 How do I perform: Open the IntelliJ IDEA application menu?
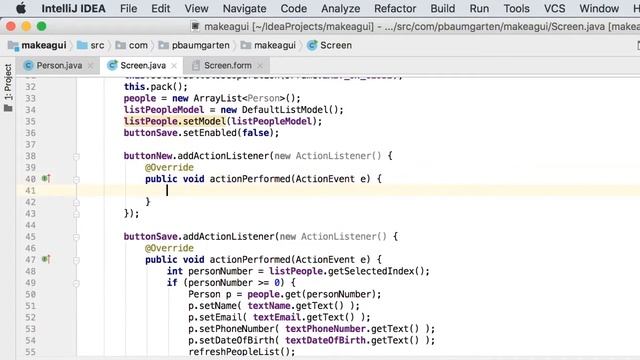(x=73, y=8)
